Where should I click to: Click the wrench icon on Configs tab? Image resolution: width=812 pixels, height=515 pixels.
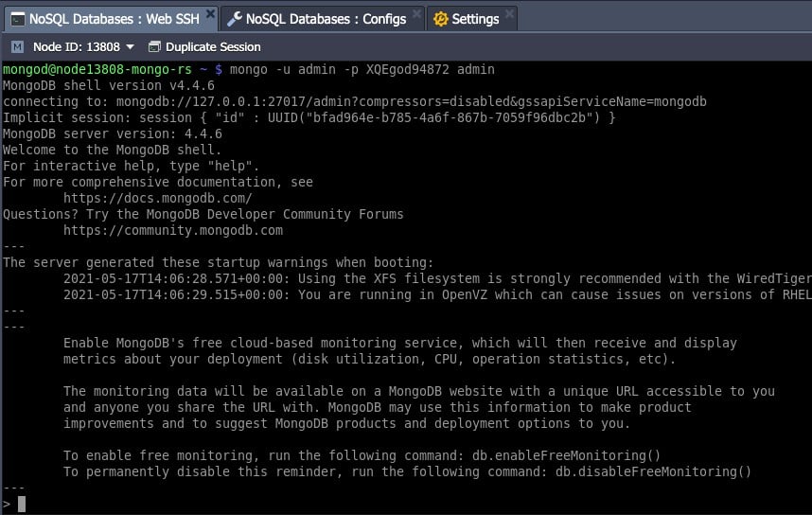click(235, 19)
